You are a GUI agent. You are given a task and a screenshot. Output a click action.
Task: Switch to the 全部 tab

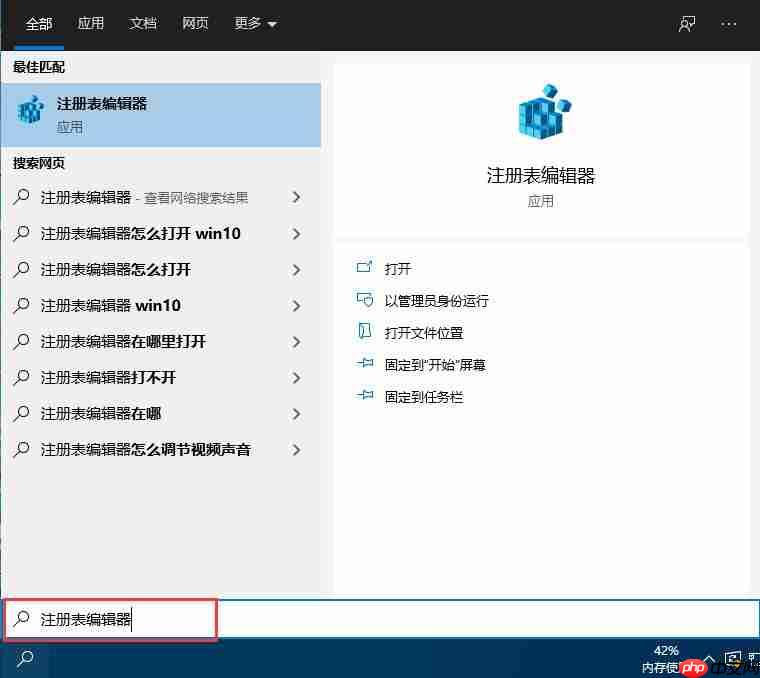[x=39, y=24]
